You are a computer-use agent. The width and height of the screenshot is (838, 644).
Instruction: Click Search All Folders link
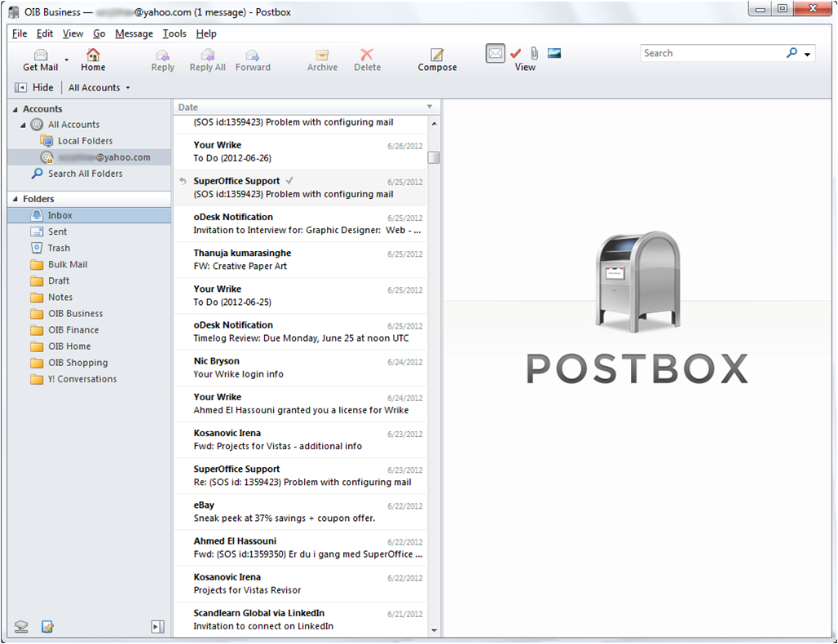(x=85, y=173)
